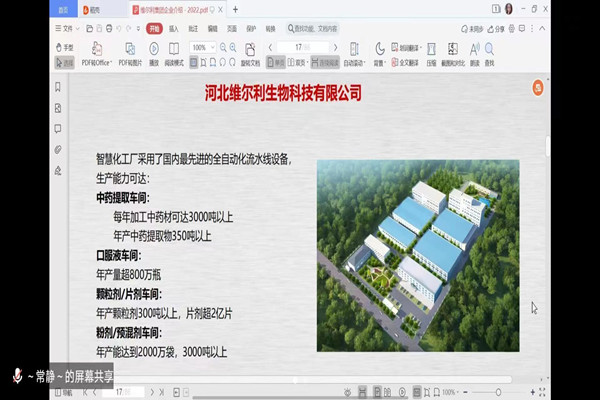Open the attachments paperclip panel
This screenshot has width=600, height=400.
pyautogui.click(x=58, y=149)
